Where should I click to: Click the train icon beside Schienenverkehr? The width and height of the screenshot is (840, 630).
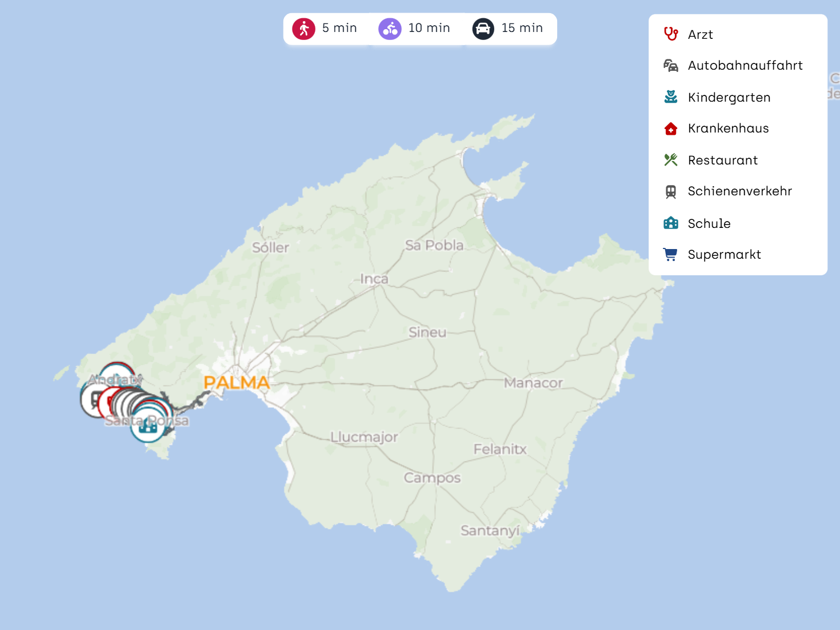671,191
